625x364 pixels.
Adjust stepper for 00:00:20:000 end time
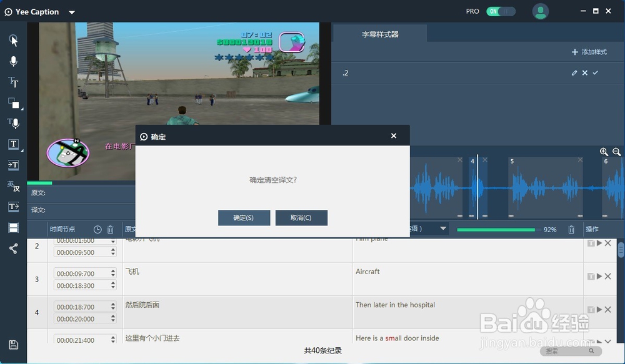click(113, 318)
